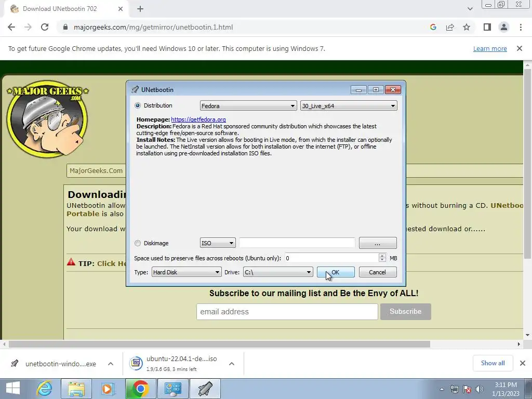532x399 pixels.
Task: Close the downloads bar
Action: pyautogui.click(x=523, y=363)
